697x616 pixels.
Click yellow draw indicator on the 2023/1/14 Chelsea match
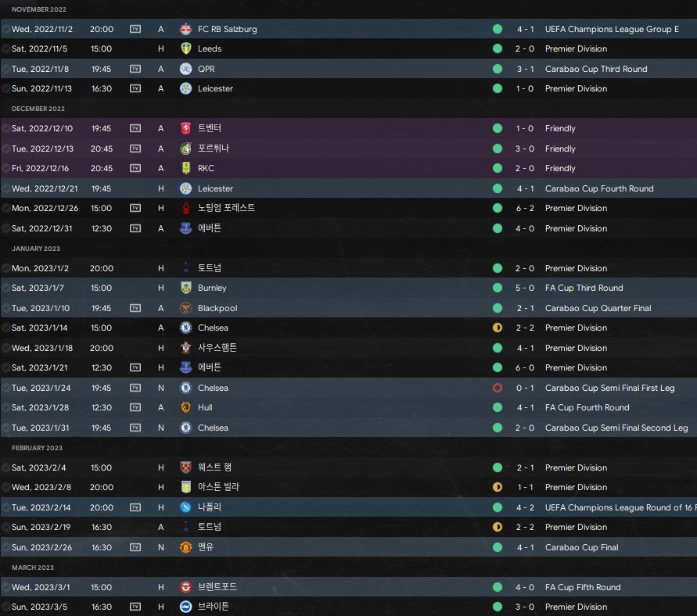tap(498, 328)
